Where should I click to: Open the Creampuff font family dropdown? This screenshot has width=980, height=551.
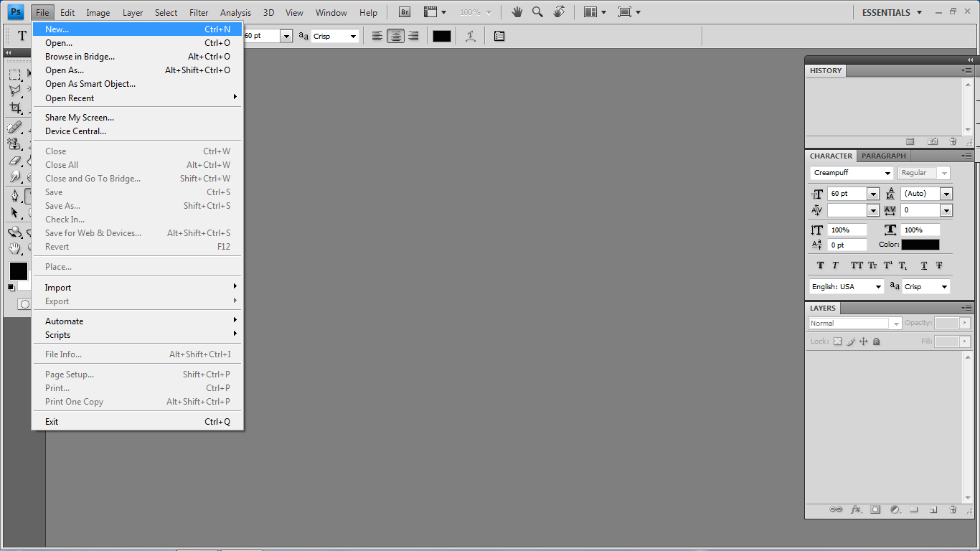click(x=887, y=173)
